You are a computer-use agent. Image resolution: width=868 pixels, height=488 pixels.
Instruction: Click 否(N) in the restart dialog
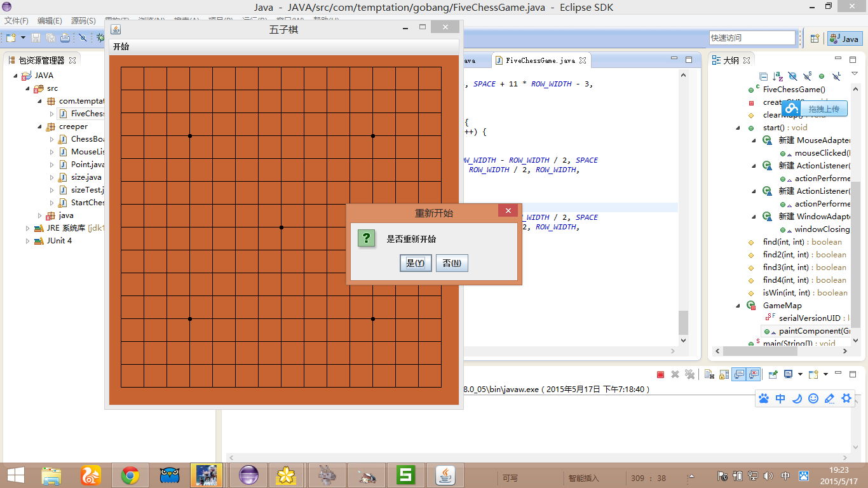[x=452, y=263]
